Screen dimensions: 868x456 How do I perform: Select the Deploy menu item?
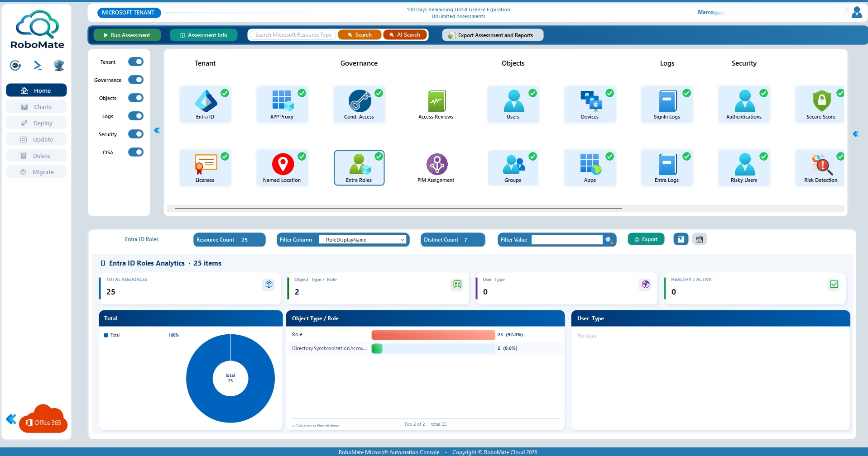point(36,123)
